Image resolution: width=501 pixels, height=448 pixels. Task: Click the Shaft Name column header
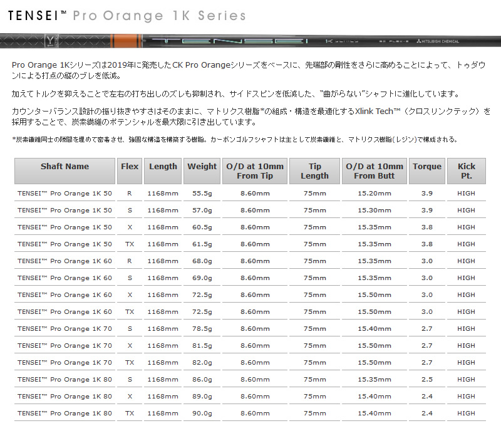[65, 171]
